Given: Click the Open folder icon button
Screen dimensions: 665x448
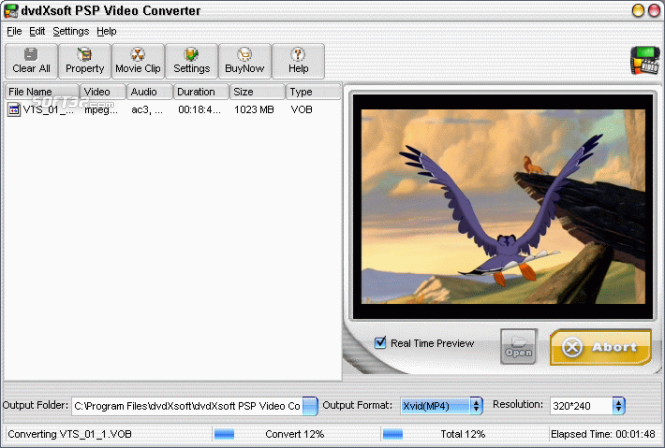Looking at the screenshot, I should (518, 347).
